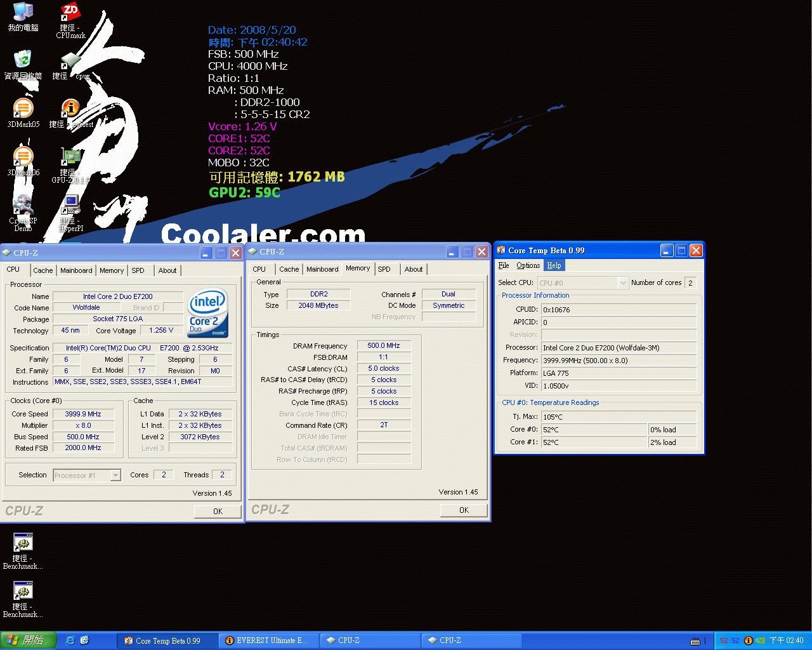The height and width of the screenshot is (650, 812).
Task: Click the Frequency 3999.99MHz field in Core Temp
Action: (x=619, y=361)
